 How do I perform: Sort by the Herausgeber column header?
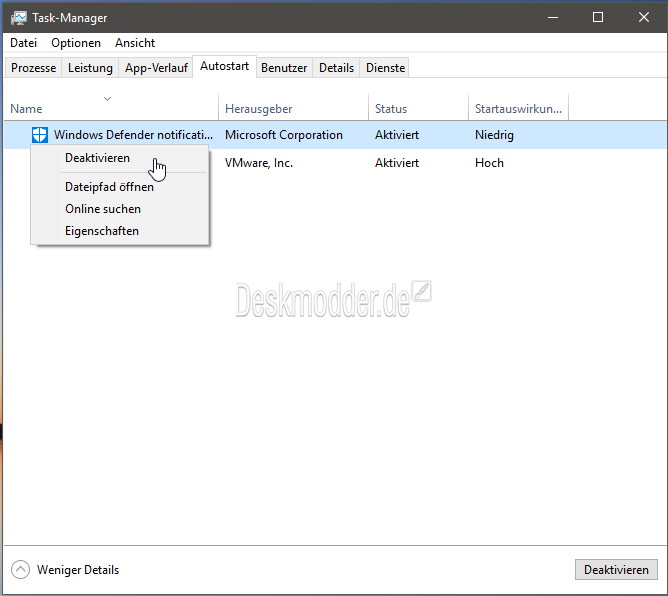coord(294,107)
